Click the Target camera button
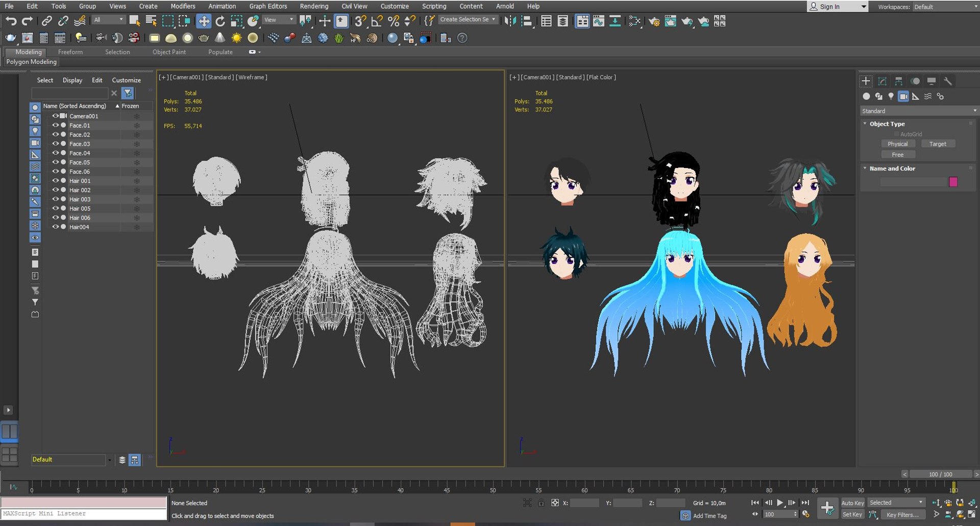 938,144
